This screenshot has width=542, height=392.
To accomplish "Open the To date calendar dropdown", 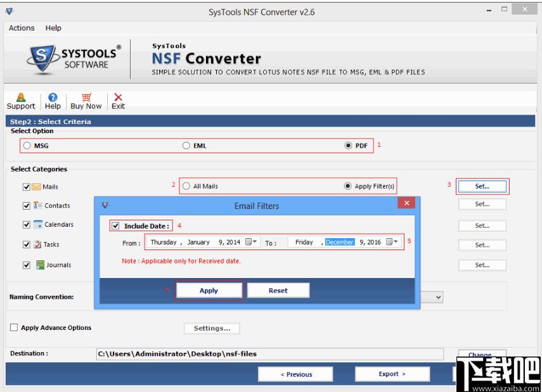I will click(x=392, y=242).
